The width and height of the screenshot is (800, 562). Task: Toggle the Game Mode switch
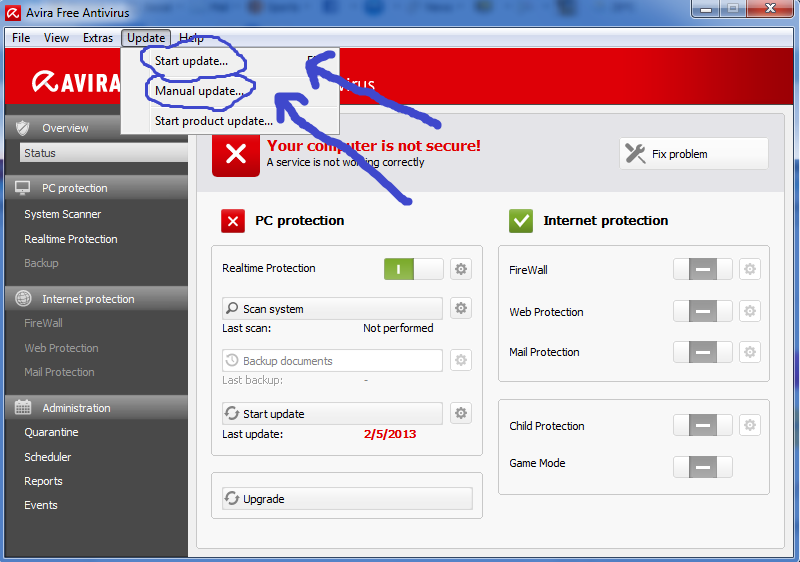(x=703, y=467)
